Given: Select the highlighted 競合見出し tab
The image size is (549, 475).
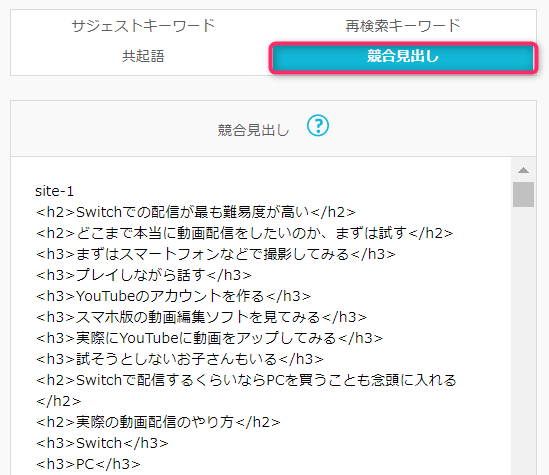Looking at the screenshot, I should pos(403,58).
